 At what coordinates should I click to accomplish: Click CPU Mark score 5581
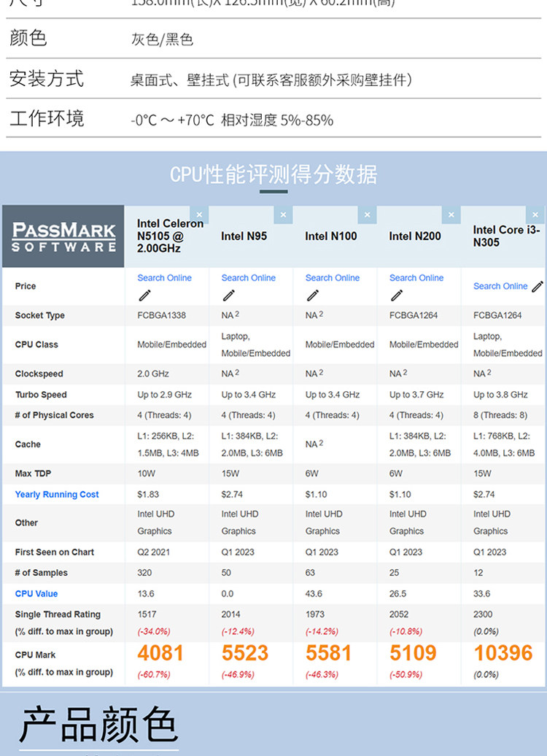[x=329, y=653]
